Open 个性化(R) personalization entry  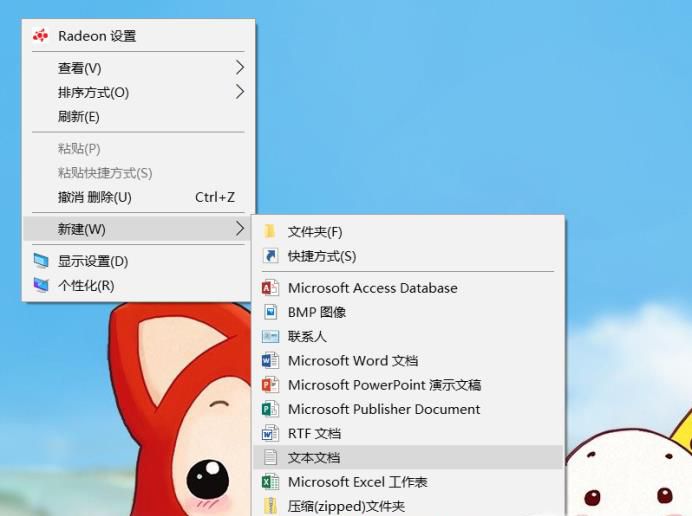pos(138,286)
